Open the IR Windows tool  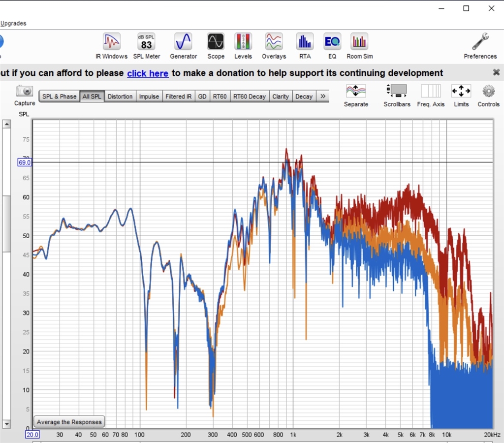coord(112,46)
